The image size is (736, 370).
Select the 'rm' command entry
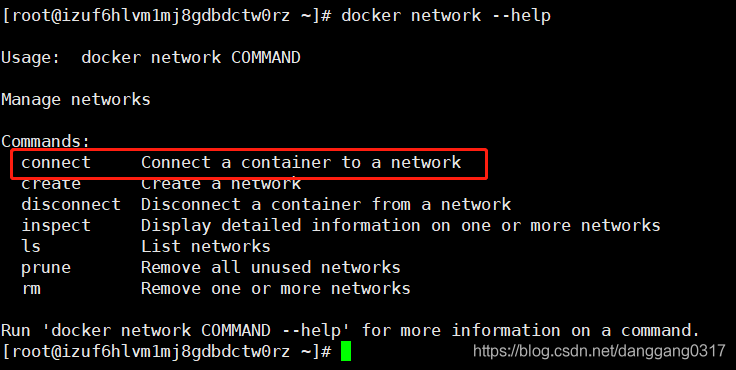point(31,289)
